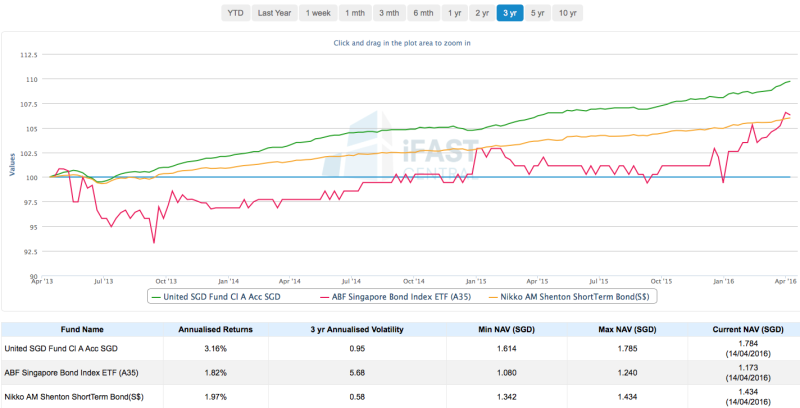This screenshot has height=408, width=800.
Task: Click the Jan '16 x-axis label
Action: (723, 280)
